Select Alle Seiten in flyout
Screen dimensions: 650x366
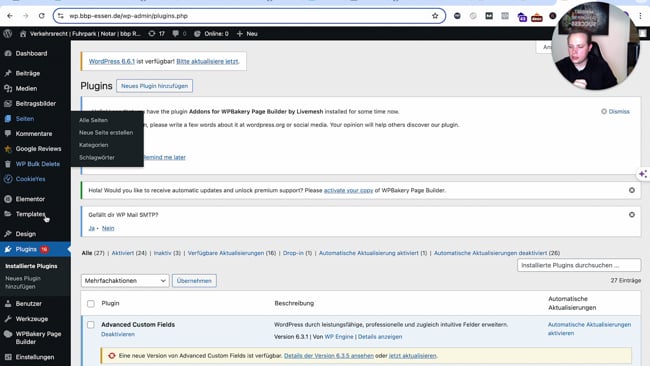[93, 120]
